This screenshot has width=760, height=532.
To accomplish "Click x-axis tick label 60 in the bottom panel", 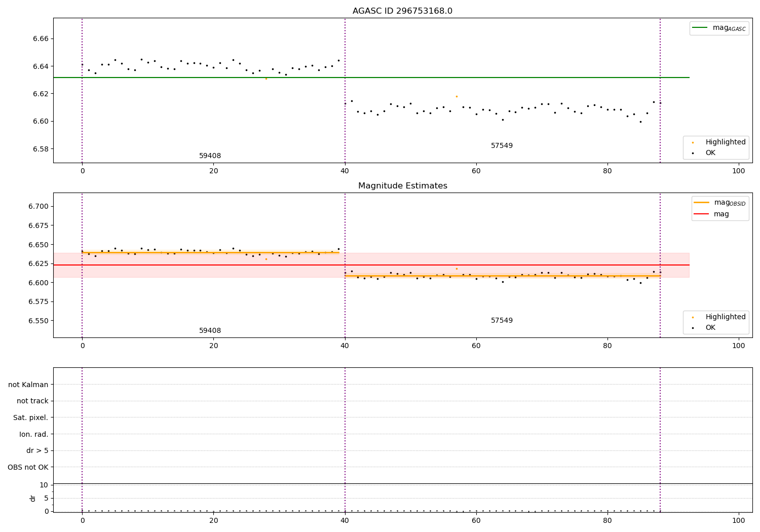I will click(x=476, y=520).
